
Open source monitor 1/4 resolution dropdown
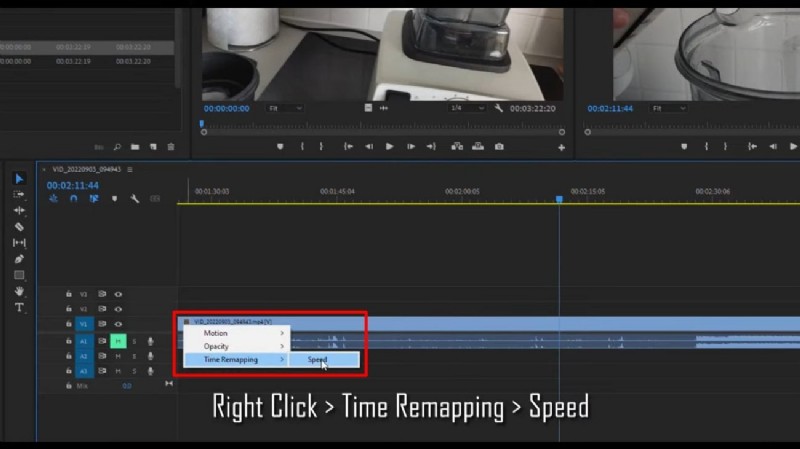[467, 108]
